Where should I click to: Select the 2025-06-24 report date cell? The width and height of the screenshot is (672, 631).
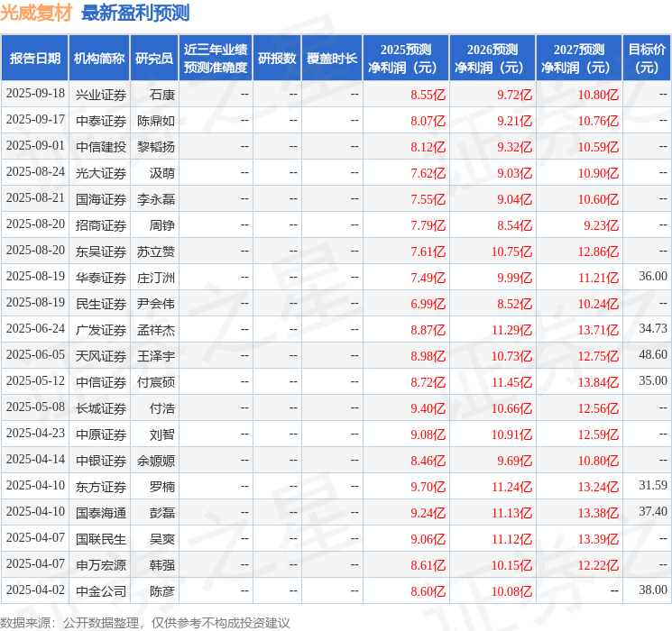tap(35, 330)
